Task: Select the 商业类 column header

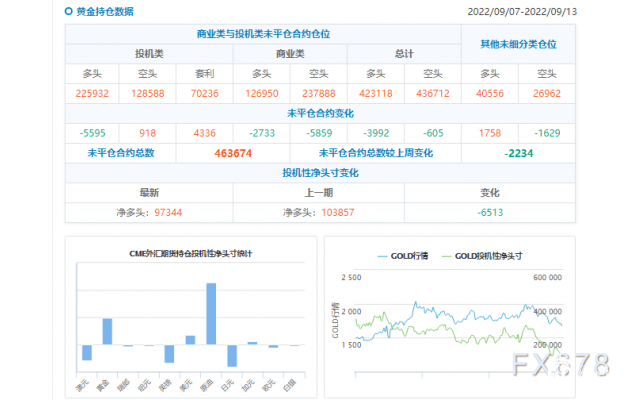Action: [x=290, y=53]
